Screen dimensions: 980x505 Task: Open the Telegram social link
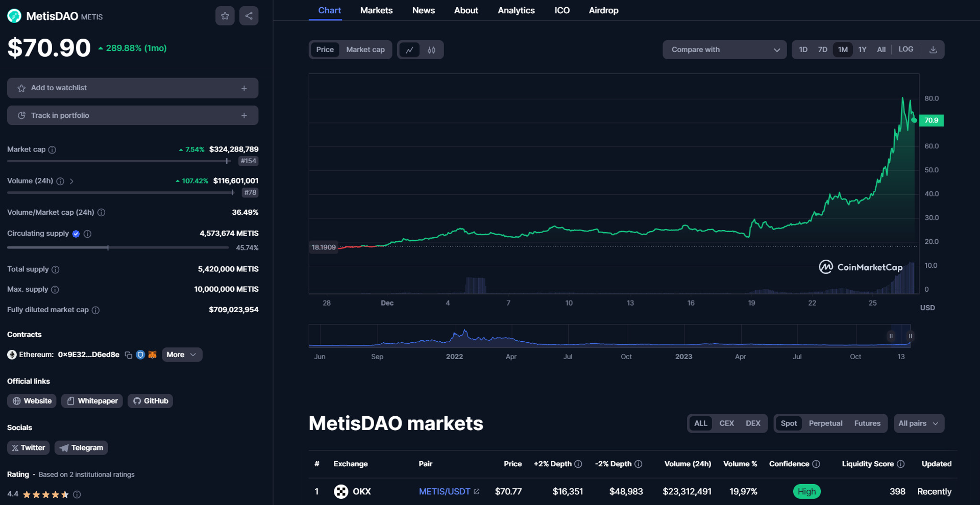81,448
